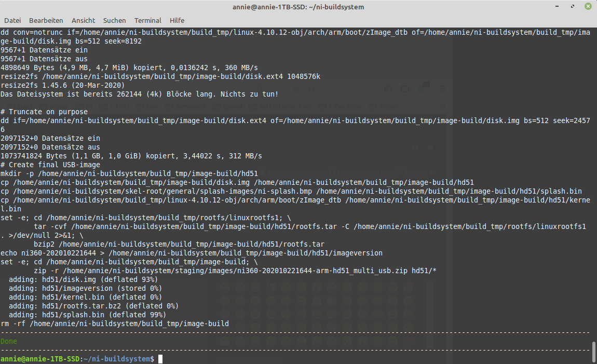The height and width of the screenshot is (364, 597).
Task: Open the Ansicht menu
Action: 83,20
